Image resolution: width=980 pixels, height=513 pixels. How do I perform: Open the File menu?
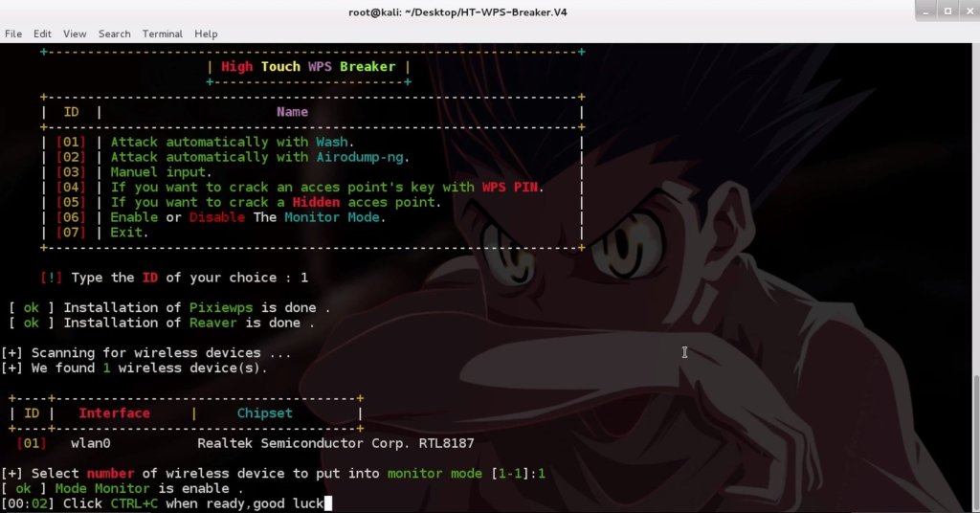(13, 33)
